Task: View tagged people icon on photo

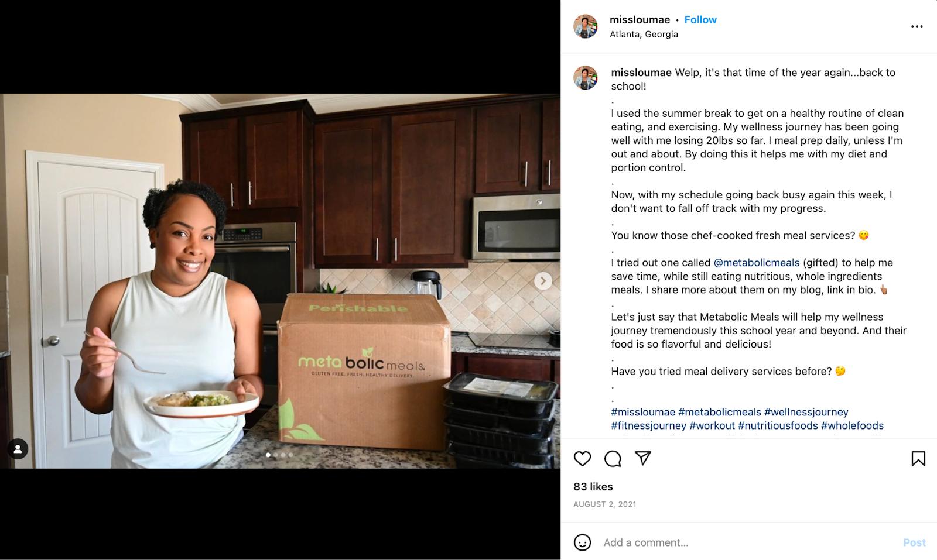Action: (18, 449)
